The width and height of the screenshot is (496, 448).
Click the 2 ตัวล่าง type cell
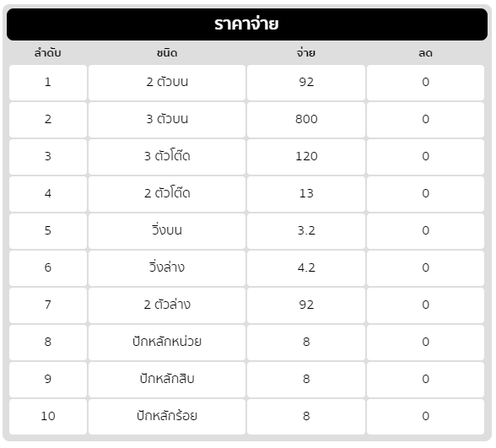click(167, 305)
